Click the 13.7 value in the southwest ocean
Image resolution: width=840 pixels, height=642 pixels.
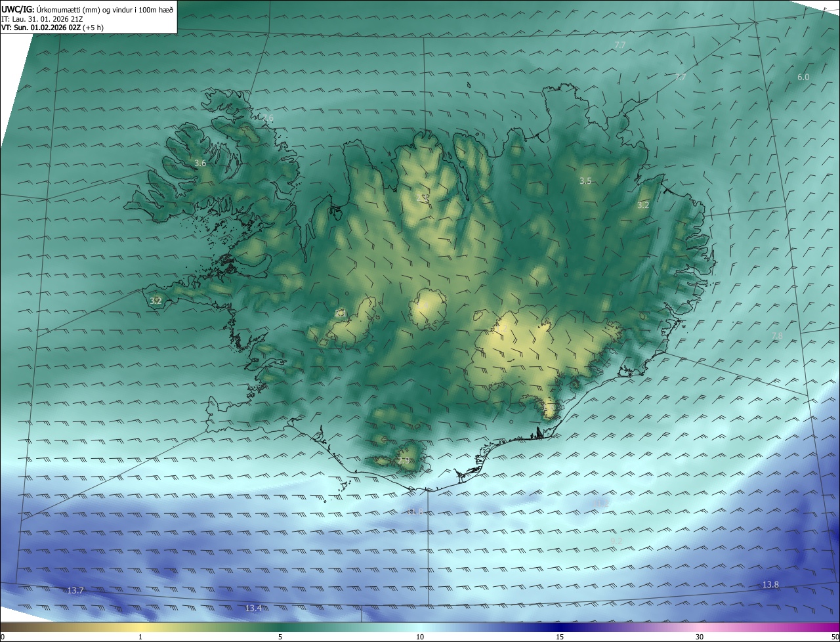point(75,590)
